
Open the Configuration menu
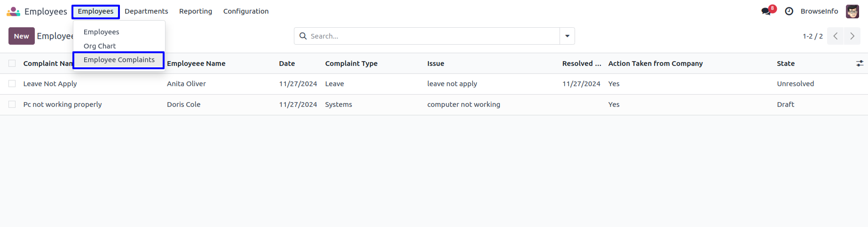click(x=246, y=11)
